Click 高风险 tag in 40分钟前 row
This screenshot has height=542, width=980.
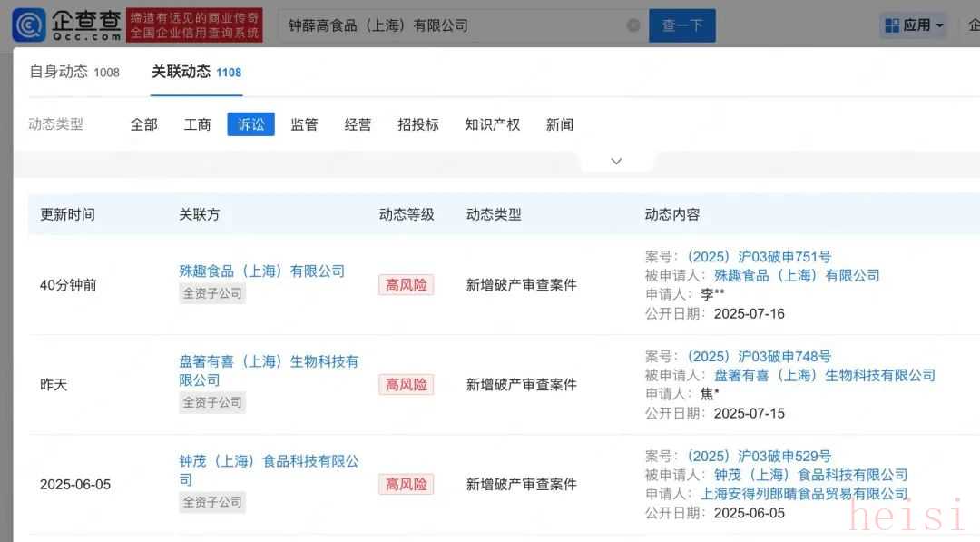[406, 285]
